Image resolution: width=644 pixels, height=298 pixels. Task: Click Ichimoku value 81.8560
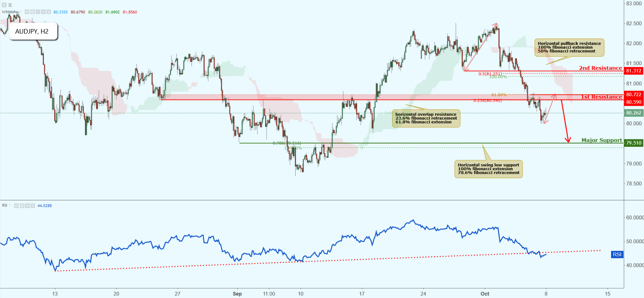pyautogui.click(x=130, y=12)
